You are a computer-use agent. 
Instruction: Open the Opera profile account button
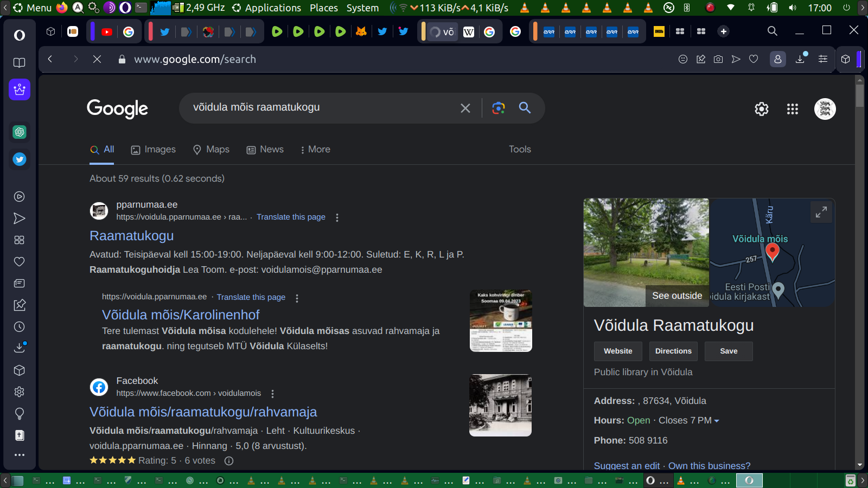(x=778, y=59)
